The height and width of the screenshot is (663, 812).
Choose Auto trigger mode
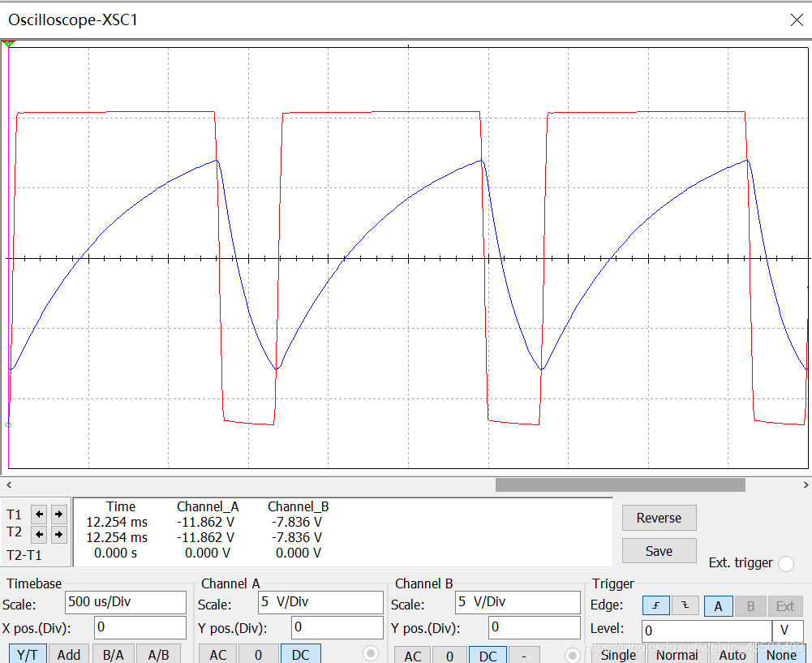tap(733, 655)
